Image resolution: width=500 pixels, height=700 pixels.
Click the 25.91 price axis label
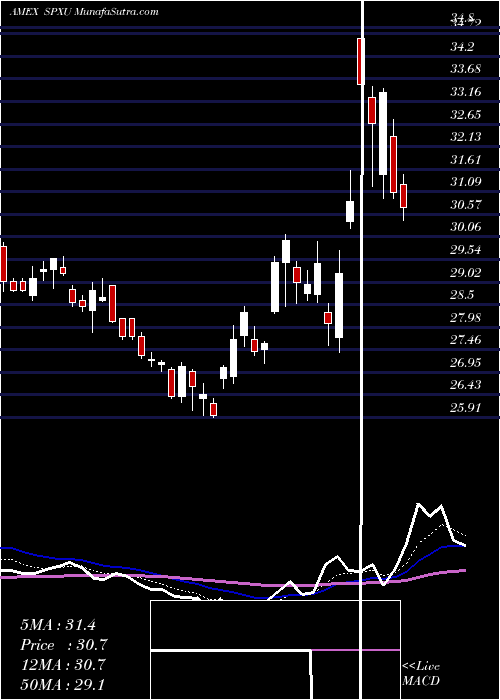pyautogui.click(x=467, y=407)
